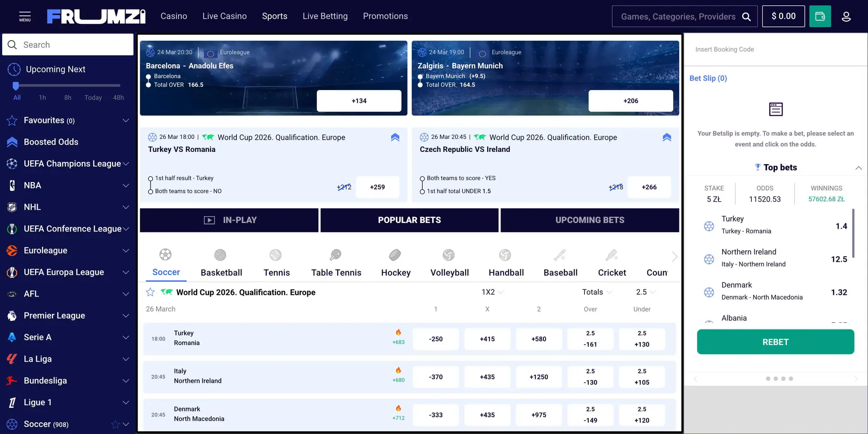The height and width of the screenshot is (434, 868).
Task: Toggle the Soccer favourite star in sidebar
Action: pos(115,425)
